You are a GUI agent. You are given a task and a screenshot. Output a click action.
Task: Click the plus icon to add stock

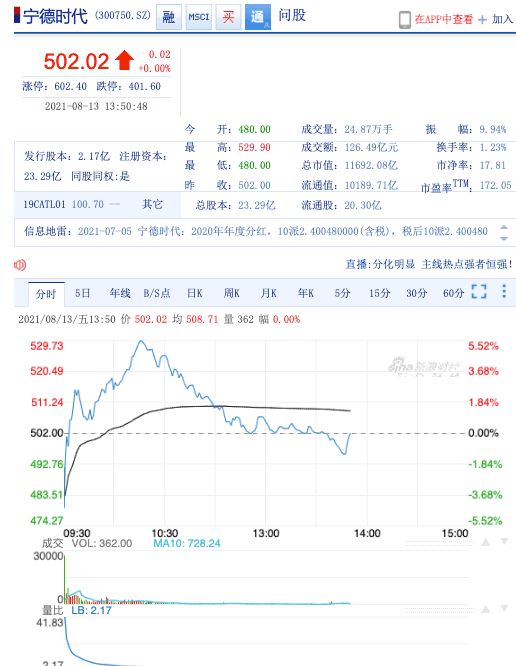point(482,20)
